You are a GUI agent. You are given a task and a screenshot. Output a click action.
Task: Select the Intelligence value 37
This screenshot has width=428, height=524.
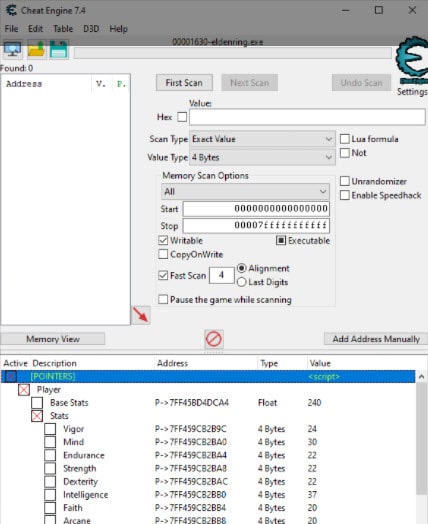pos(312,495)
